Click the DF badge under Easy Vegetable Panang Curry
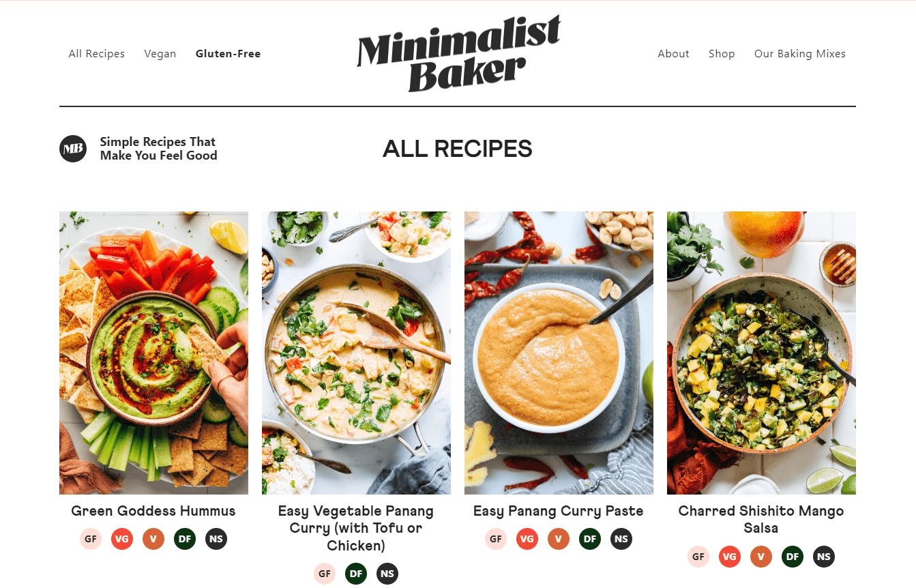The image size is (916, 588). 356,574
